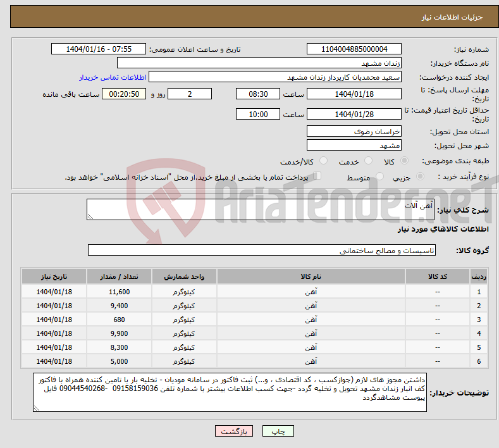
Task: Click the ردیف column header
Action: (479, 277)
